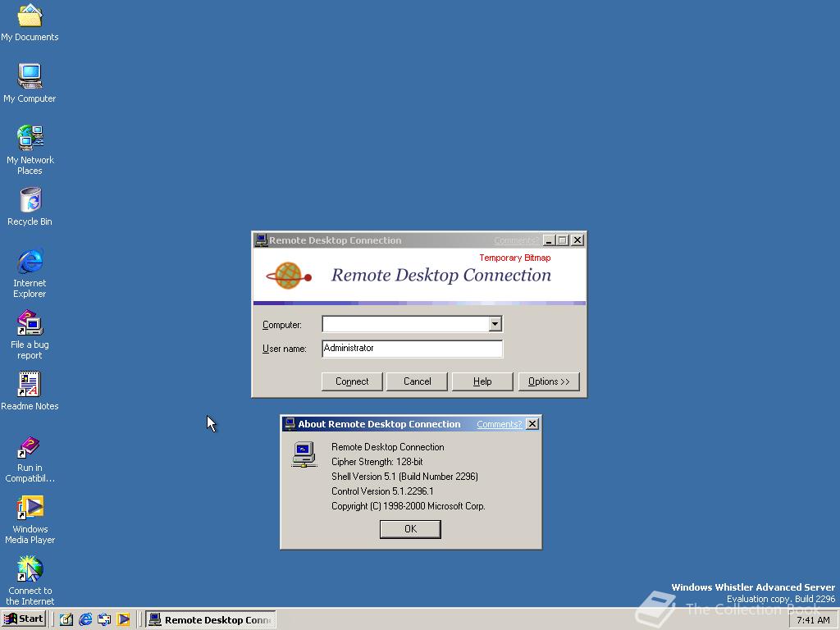Click the computer icon in About dialog
This screenshot has width=840, height=630.
(x=304, y=454)
